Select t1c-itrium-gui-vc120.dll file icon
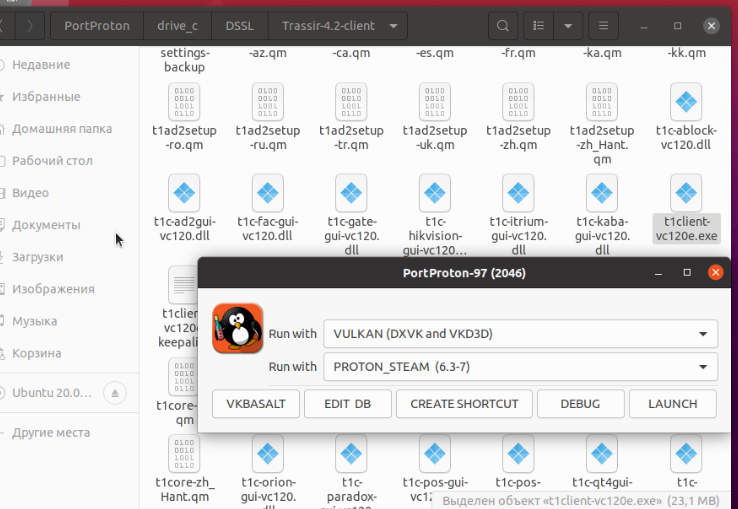This screenshot has height=509, width=738. click(518, 193)
